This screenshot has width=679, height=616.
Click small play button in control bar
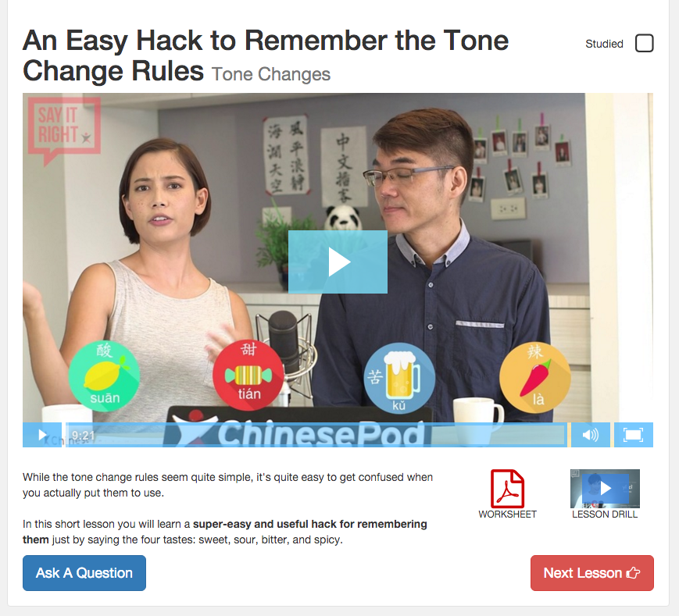[x=42, y=435]
